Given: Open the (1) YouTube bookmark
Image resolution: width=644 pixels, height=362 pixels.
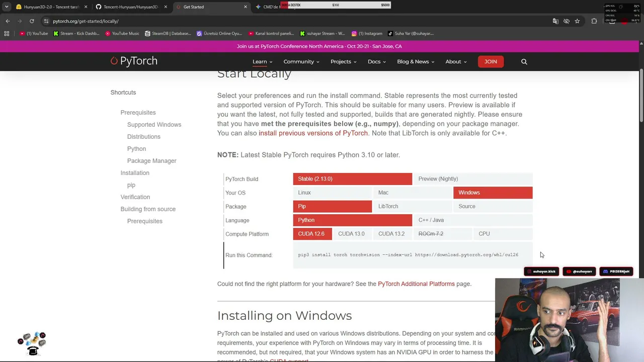Looking at the screenshot, I should tap(34, 34).
